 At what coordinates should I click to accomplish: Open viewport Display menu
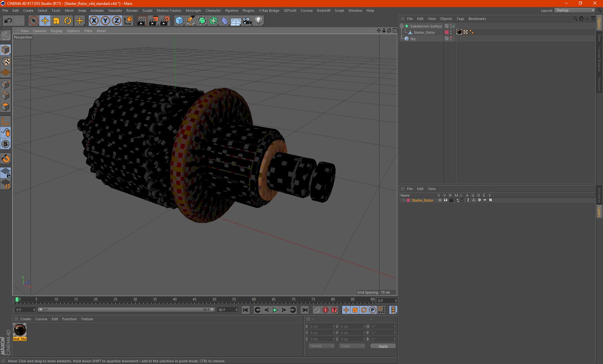[x=57, y=31]
